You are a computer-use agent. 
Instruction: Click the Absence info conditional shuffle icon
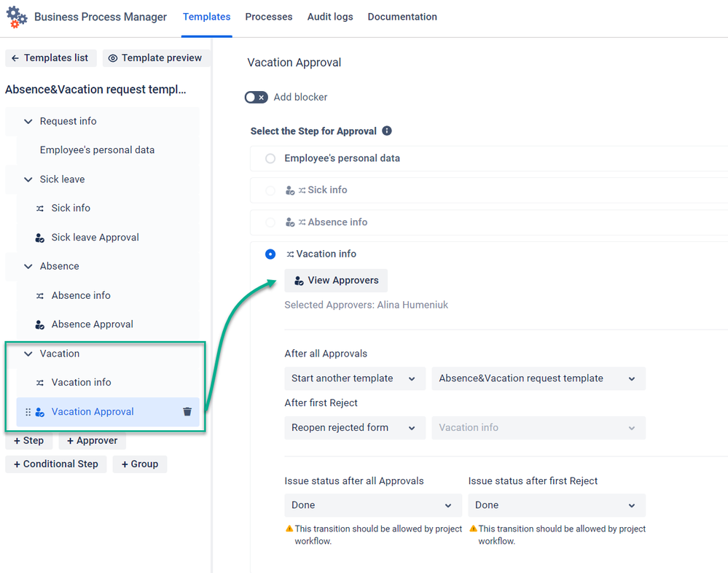point(40,296)
